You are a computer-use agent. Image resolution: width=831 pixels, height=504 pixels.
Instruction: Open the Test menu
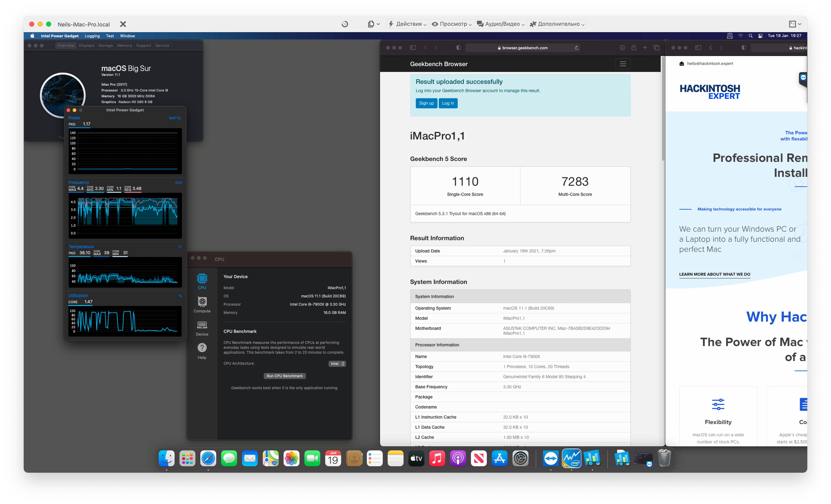tap(110, 36)
